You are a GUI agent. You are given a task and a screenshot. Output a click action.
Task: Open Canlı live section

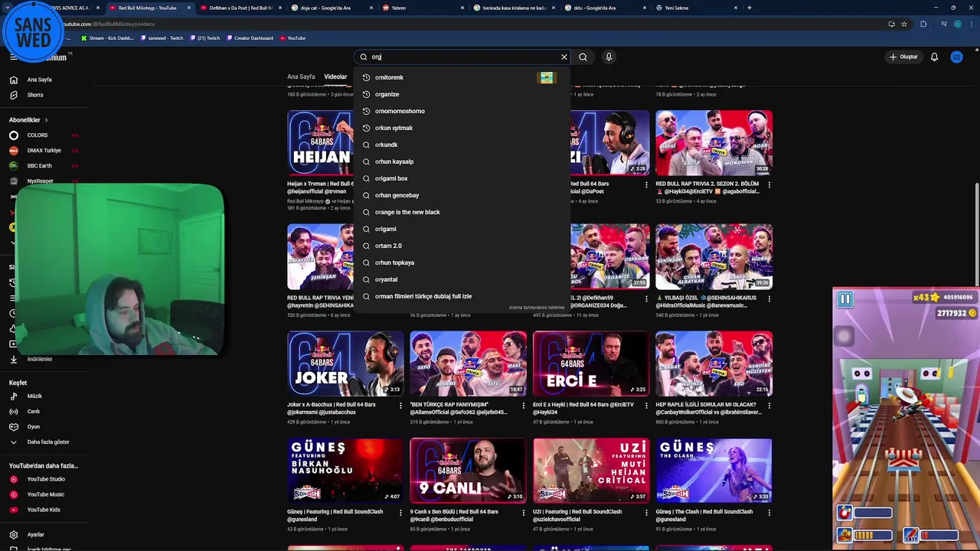[x=33, y=412]
